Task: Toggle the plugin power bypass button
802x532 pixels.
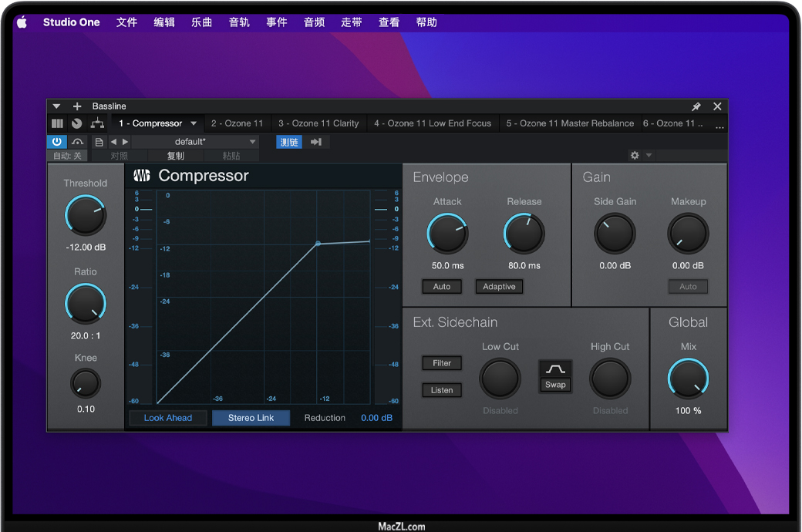Action: click(57, 142)
